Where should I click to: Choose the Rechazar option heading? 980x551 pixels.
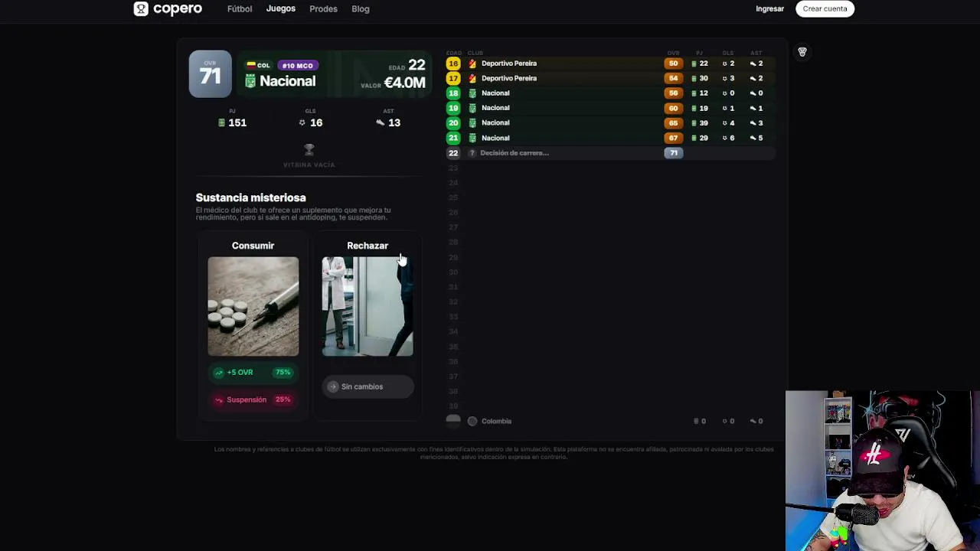point(367,246)
